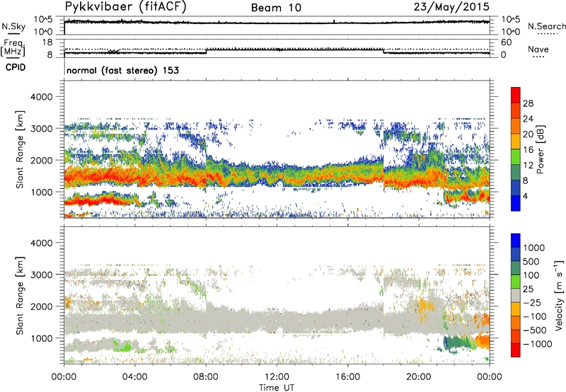Pick the gray segment of Velocity color bar
The image size is (566, 392).
[516, 295]
